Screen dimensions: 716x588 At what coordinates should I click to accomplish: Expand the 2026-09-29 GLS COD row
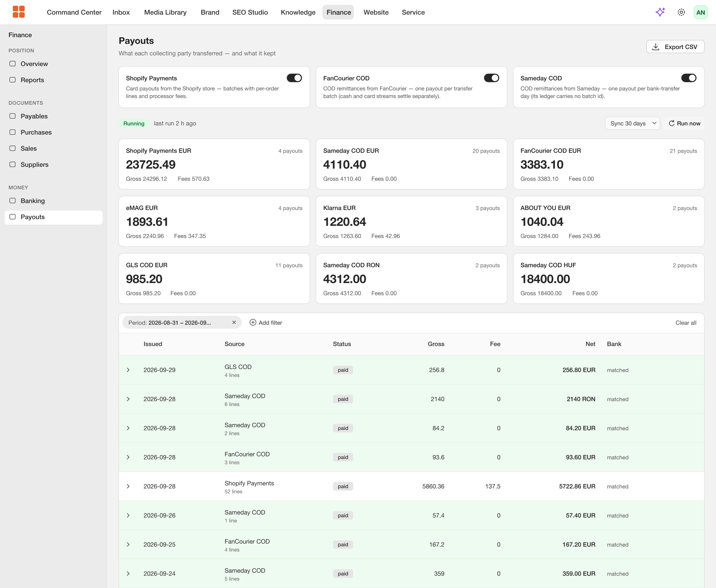(x=128, y=370)
